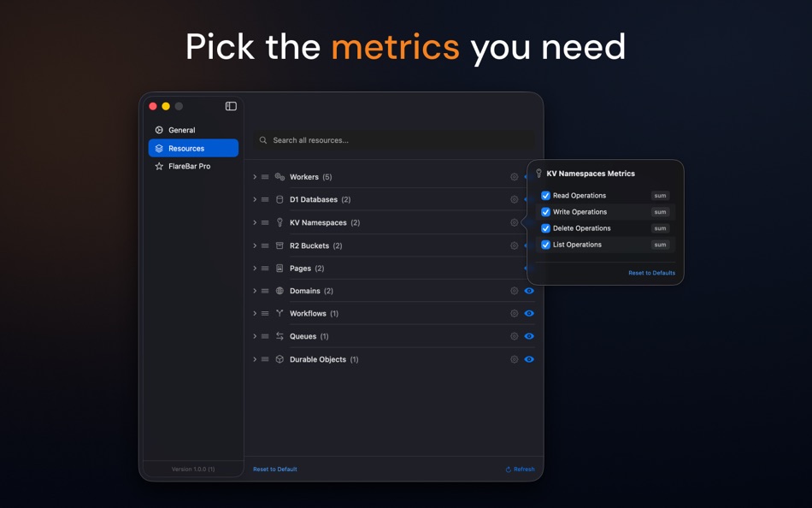Screen dimensions: 812x508
Task: Click the KV Namespaces reorder handle
Action: pos(265,222)
